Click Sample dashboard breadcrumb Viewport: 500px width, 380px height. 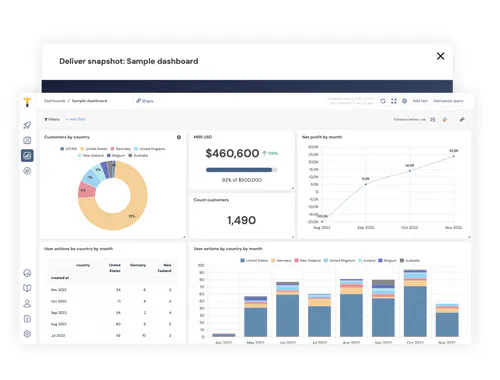click(89, 101)
